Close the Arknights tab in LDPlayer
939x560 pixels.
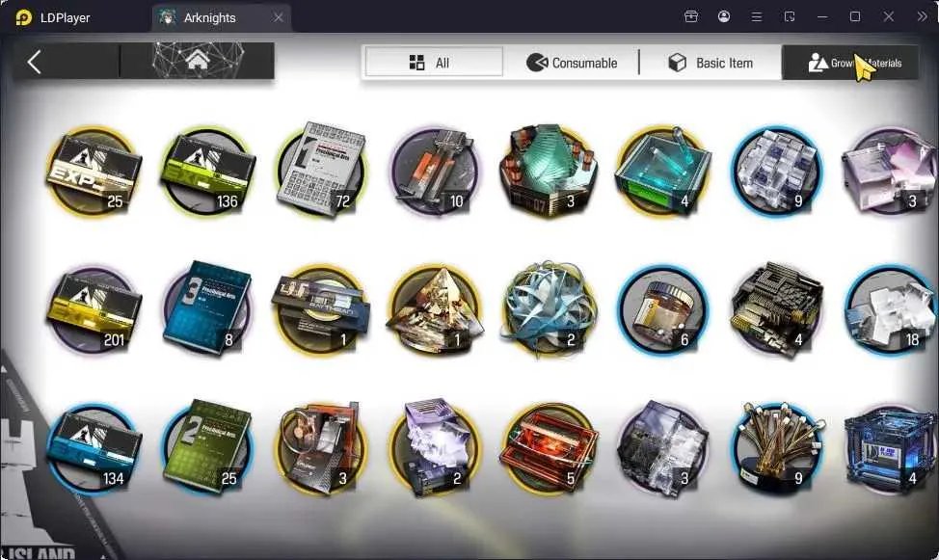[279, 17]
